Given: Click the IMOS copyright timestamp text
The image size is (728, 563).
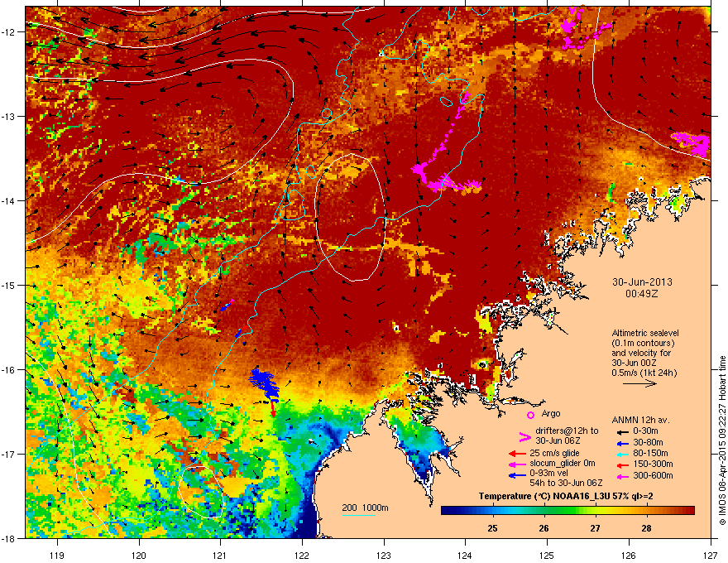Looking at the screenshot, I should [722, 440].
